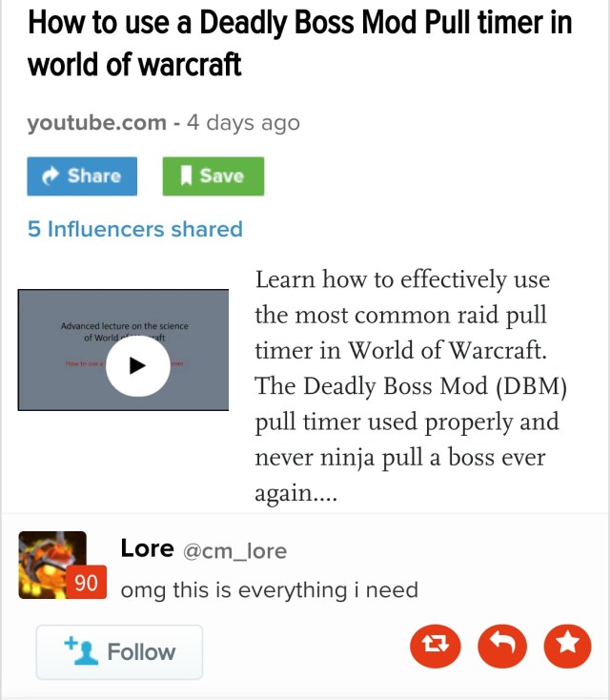Click the red 90 score badge
This screenshot has width=610, height=700.
pyautogui.click(x=87, y=582)
